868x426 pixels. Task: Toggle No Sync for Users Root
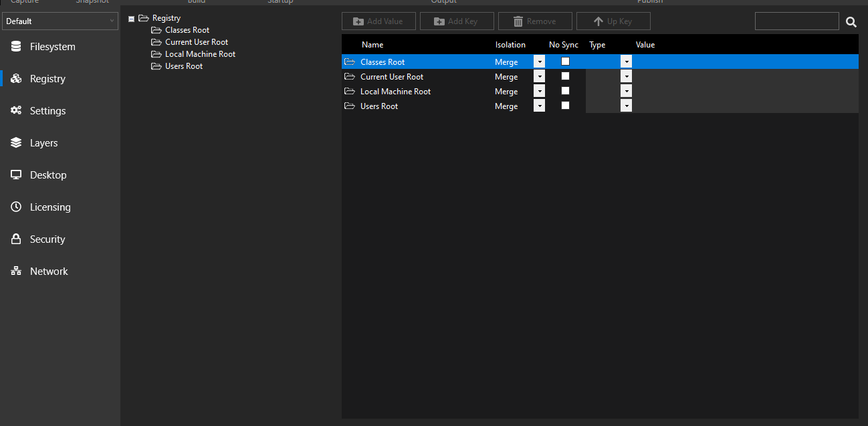(565, 105)
